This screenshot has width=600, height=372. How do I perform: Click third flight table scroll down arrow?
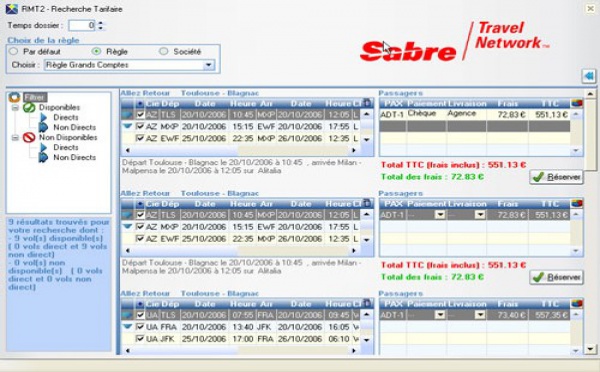point(367,339)
